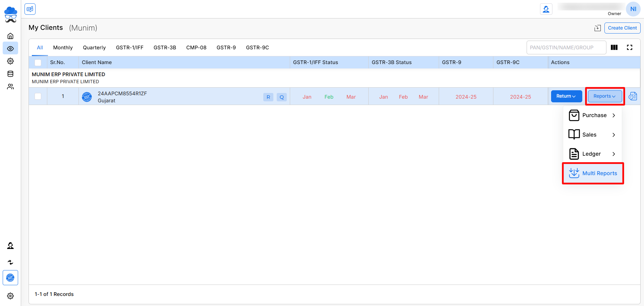This screenshot has width=644, height=306.
Task: Open the users icon in the sidebar
Action: click(10, 87)
